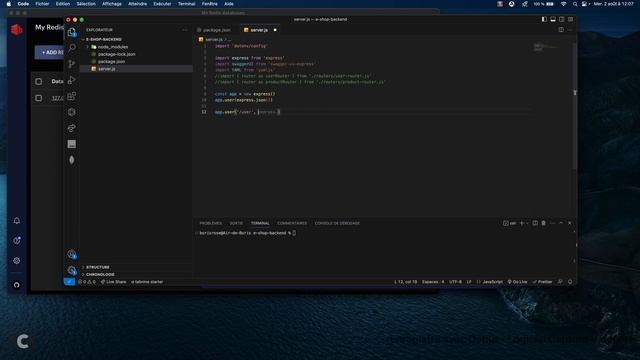Click the LF end-of-line indicator
The image size is (640, 360).
coord(469,282)
